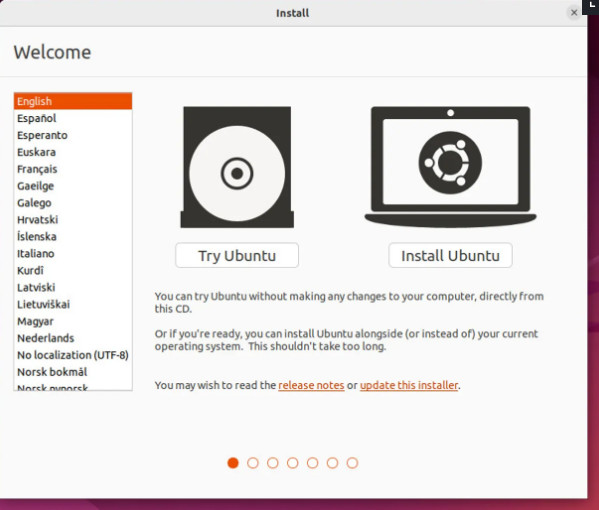Screen dimensions: 599x510
Task: Select Hrvatski in the language list
Action: (73, 220)
